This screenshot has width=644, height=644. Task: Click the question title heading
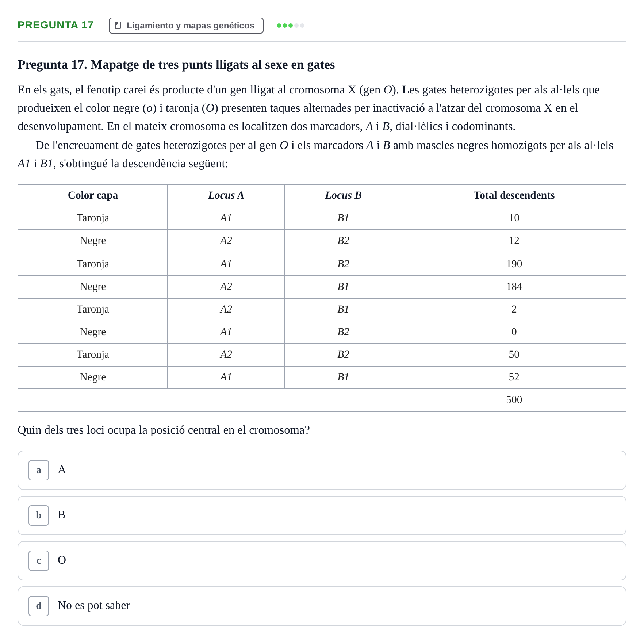[176, 65]
